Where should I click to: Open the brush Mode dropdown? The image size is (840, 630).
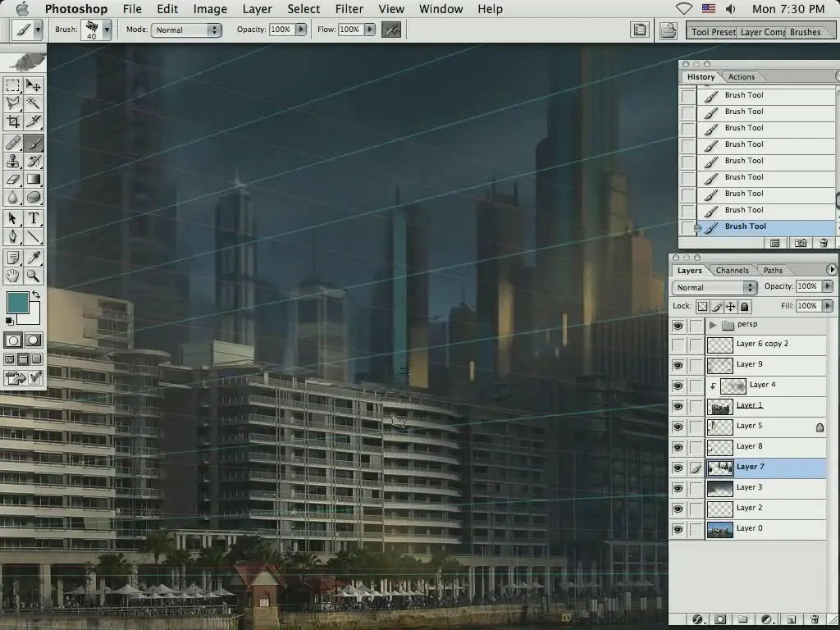(x=186, y=30)
